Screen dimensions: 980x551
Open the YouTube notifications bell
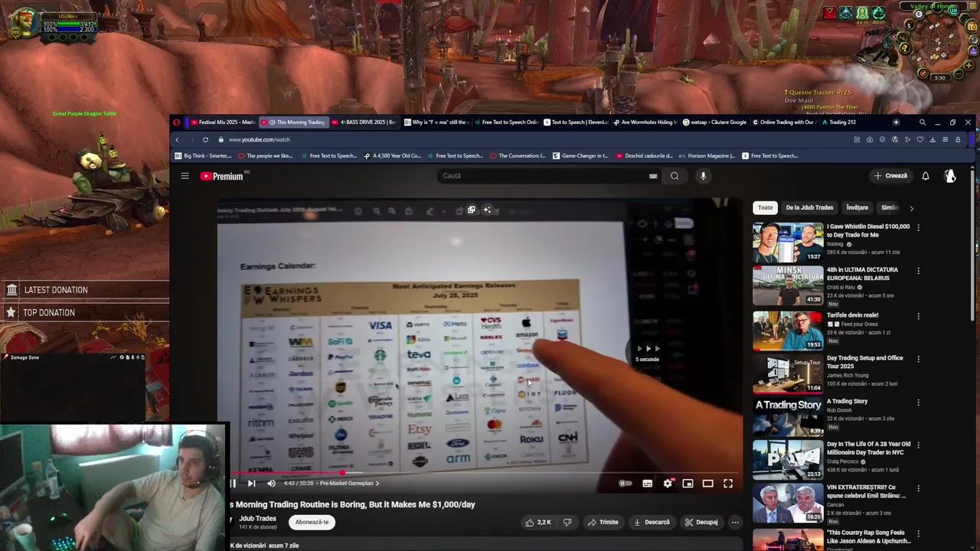coord(925,176)
